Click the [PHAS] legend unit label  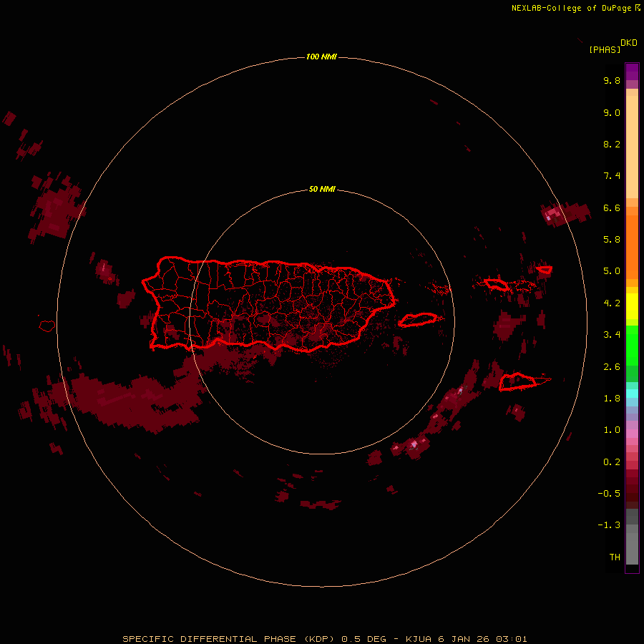tap(605, 49)
